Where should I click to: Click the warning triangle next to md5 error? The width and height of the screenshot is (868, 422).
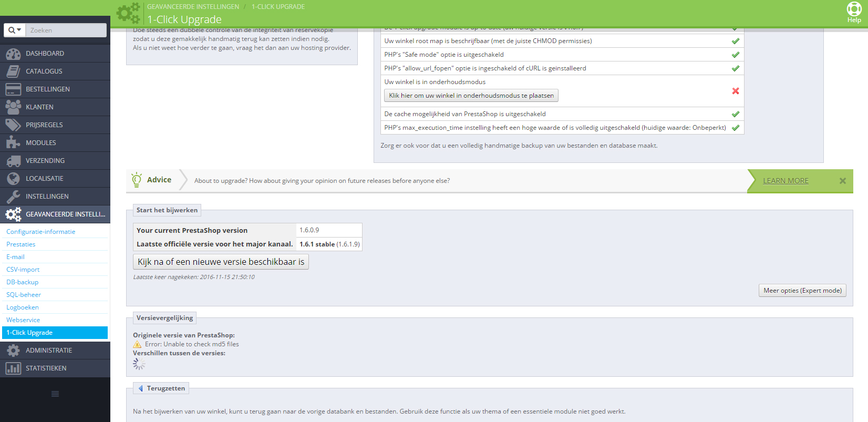tap(137, 344)
